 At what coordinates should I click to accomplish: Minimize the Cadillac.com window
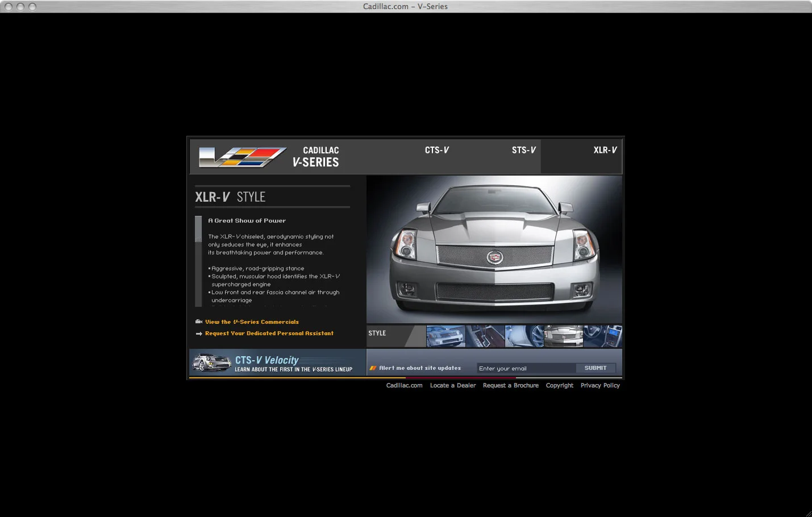coord(20,7)
